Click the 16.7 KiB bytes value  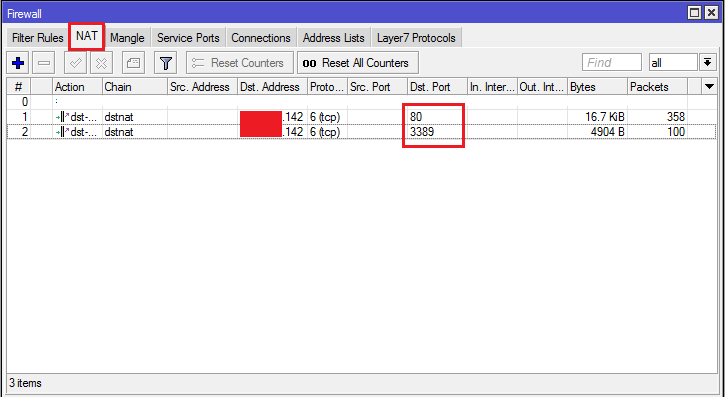click(x=605, y=117)
